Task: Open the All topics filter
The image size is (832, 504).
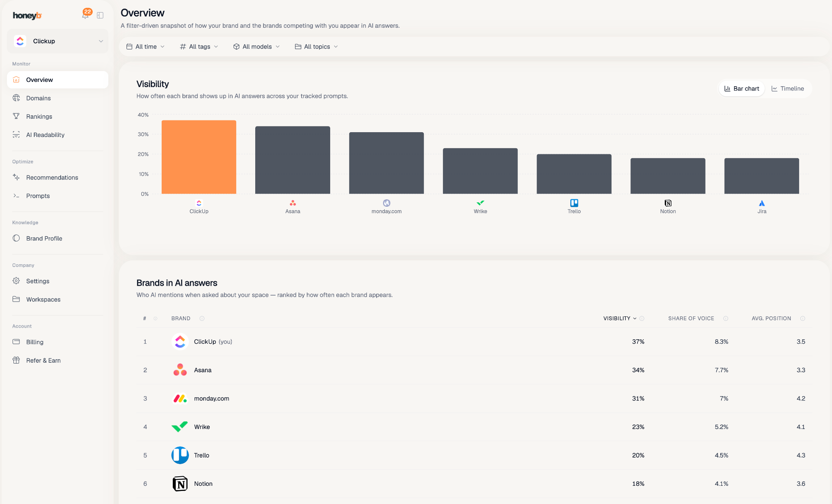Action: [x=316, y=47]
